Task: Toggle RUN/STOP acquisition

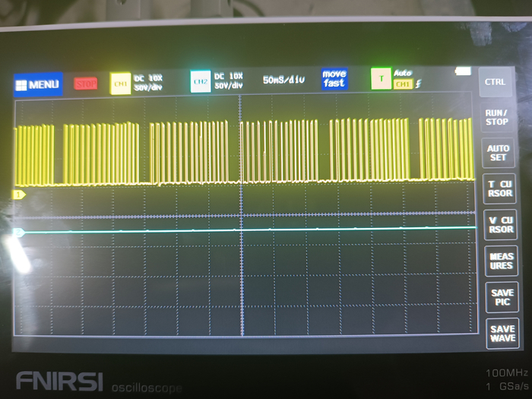Action: pyautogui.click(x=496, y=117)
